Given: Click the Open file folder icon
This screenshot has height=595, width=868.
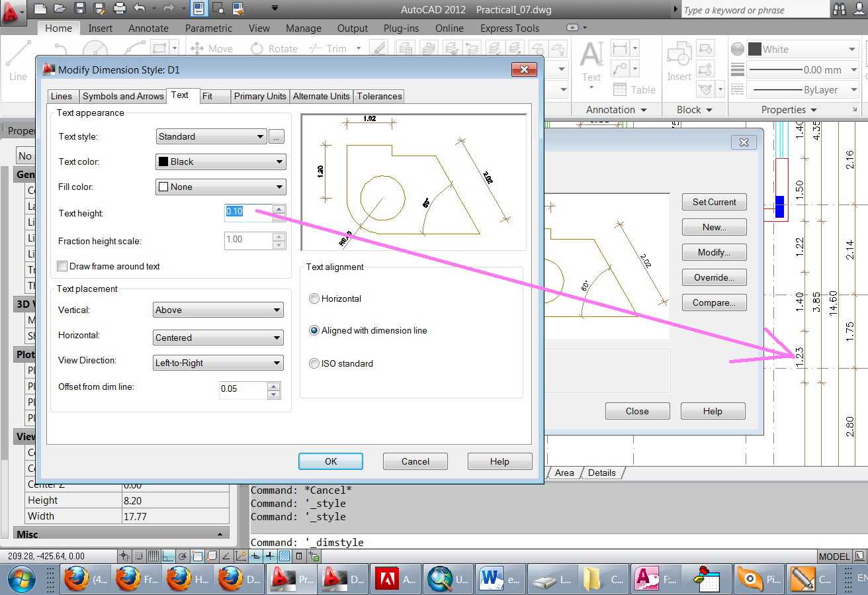Looking at the screenshot, I should [60, 9].
